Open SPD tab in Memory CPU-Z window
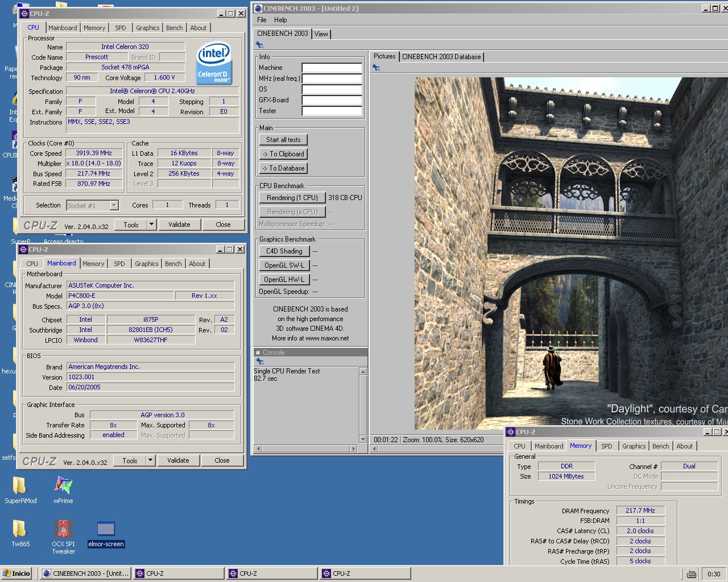This screenshot has height=582, width=728. pos(607,446)
